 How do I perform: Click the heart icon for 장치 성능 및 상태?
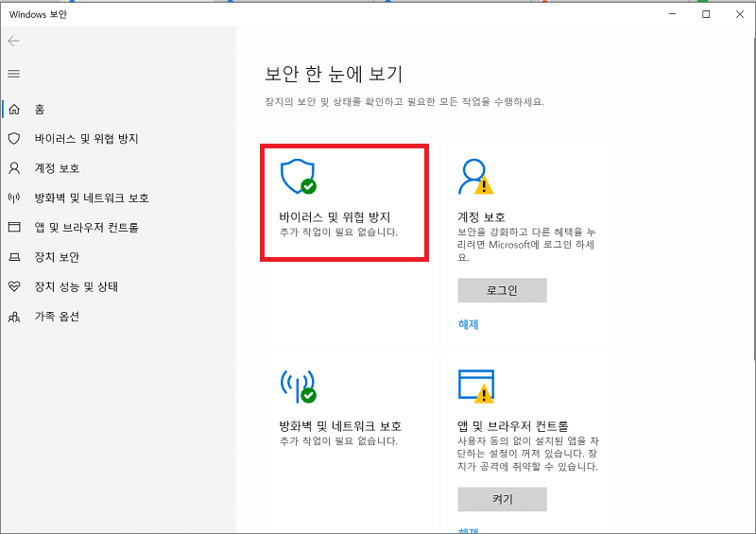pyautogui.click(x=14, y=286)
